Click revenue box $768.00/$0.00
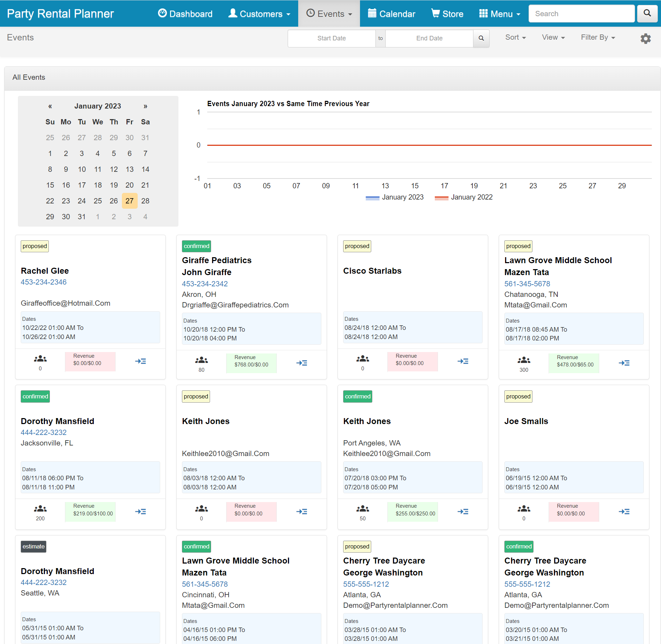The height and width of the screenshot is (644, 661). (251, 363)
